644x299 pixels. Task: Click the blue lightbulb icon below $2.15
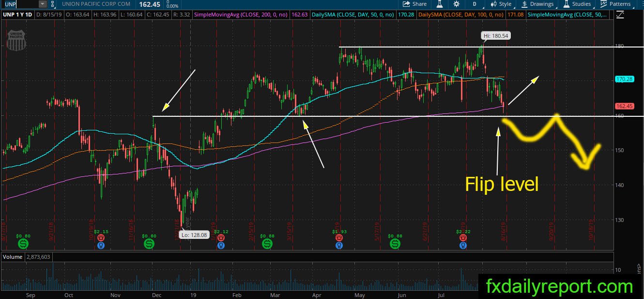tap(100, 245)
